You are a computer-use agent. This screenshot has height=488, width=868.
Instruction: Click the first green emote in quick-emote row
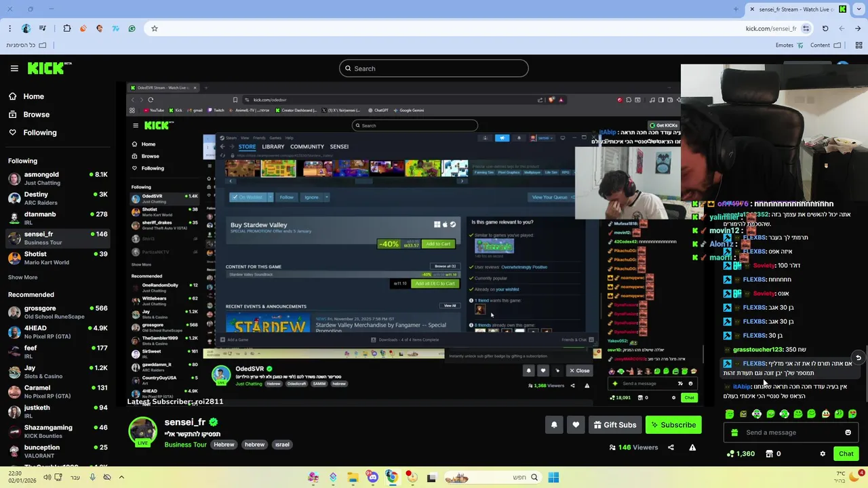pos(729,413)
